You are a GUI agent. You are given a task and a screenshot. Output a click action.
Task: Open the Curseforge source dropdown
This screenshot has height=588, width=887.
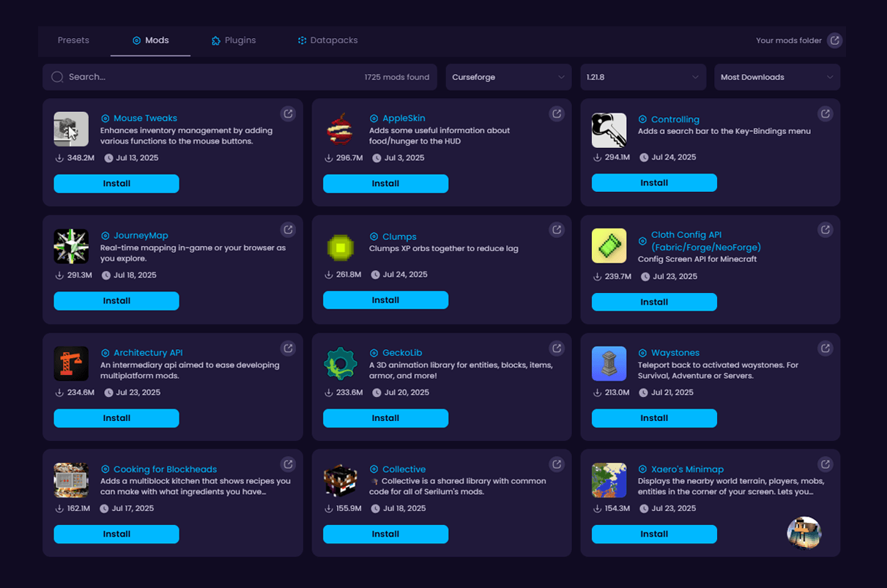click(508, 77)
